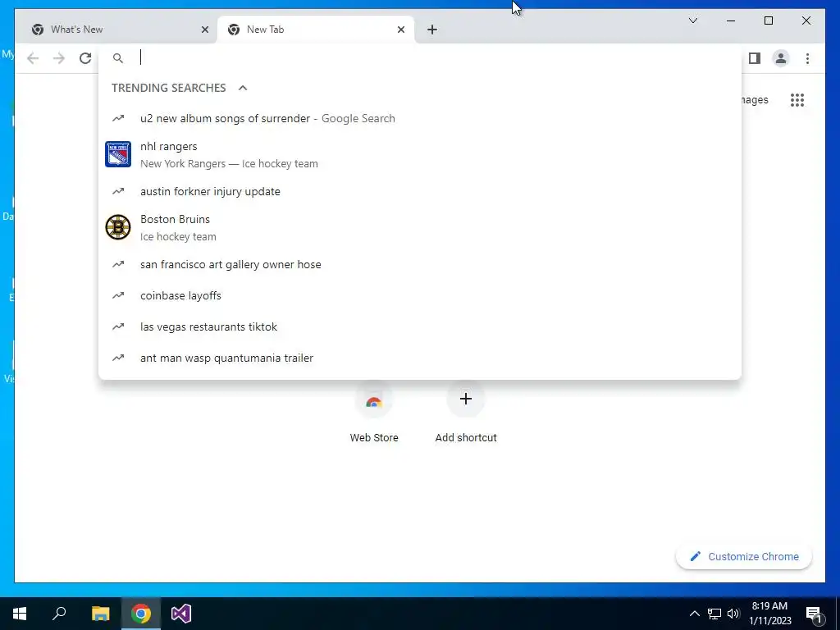Open the notification center icon

(814, 614)
